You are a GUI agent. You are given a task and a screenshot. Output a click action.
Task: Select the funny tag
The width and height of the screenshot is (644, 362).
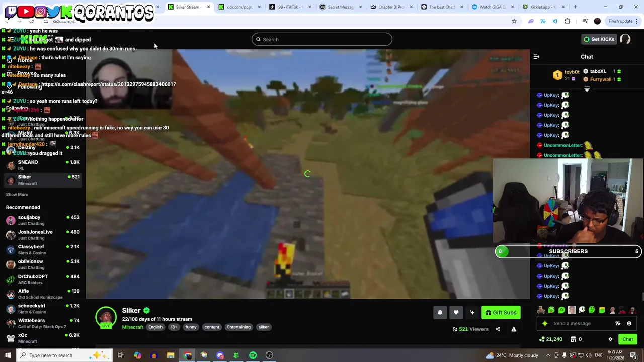191,327
